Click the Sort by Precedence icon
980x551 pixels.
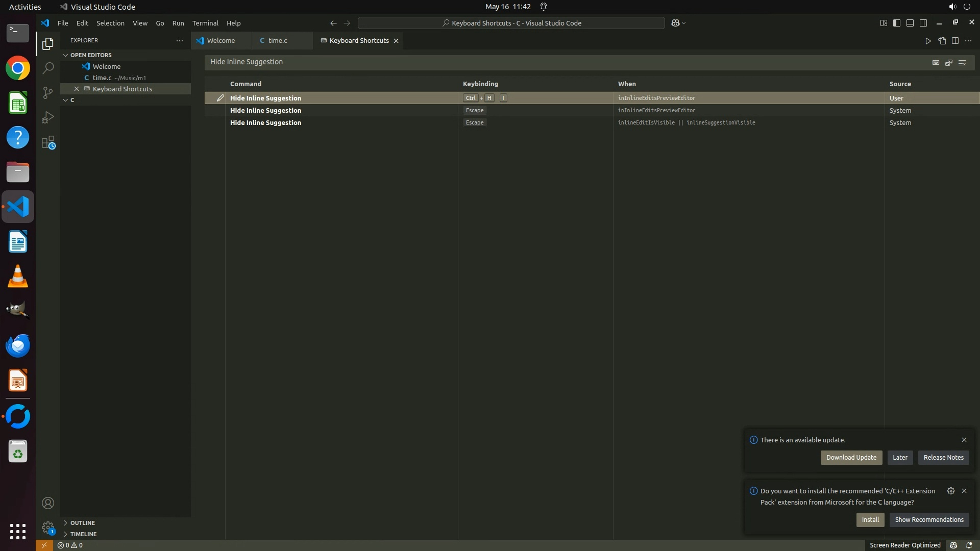tap(949, 62)
